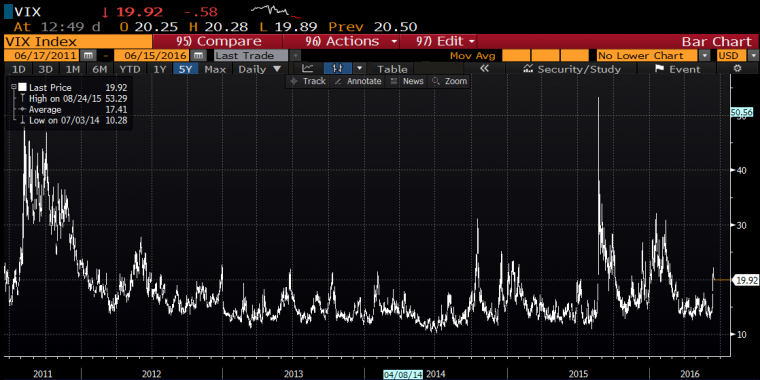760x380 pixels.
Task: Click Low marker icon in legend
Action: pos(22,120)
